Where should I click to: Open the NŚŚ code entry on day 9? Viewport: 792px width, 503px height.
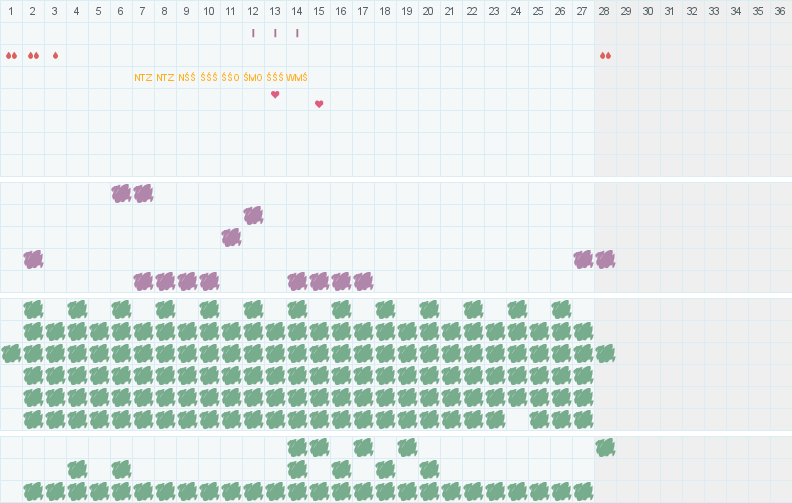pyautogui.click(x=187, y=77)
